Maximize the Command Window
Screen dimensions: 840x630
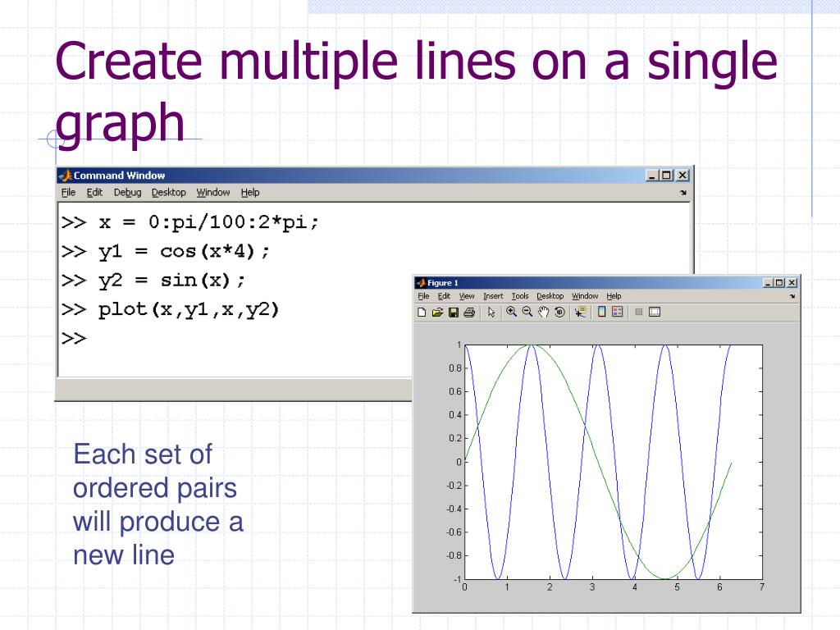click(666, 176)
